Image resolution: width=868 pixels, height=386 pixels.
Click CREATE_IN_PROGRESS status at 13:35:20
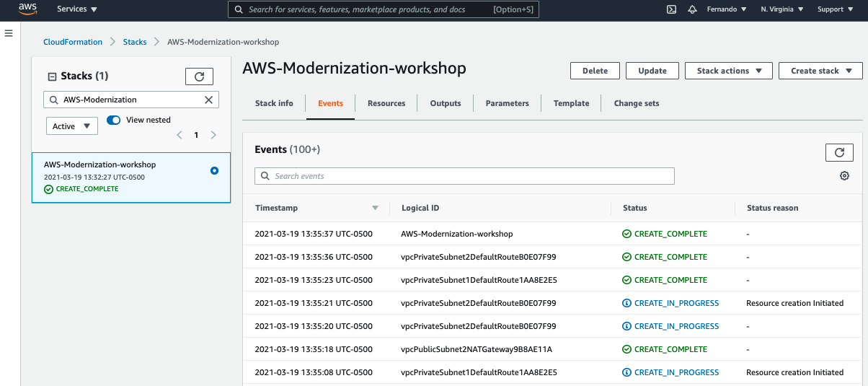click(x=670, y=326)
